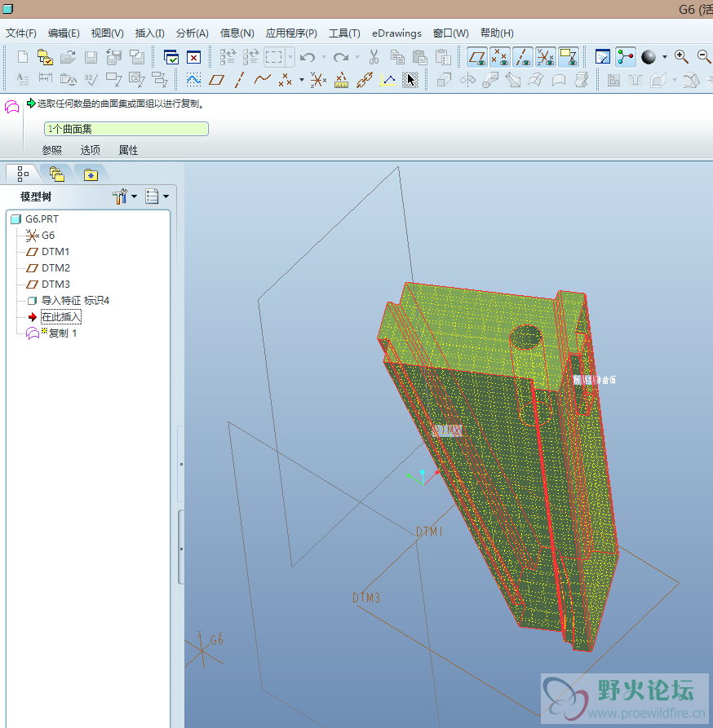The width and height of the screenshot is (713, 728).
Task: Select the datum axis tool
Action: click(239, 80)
